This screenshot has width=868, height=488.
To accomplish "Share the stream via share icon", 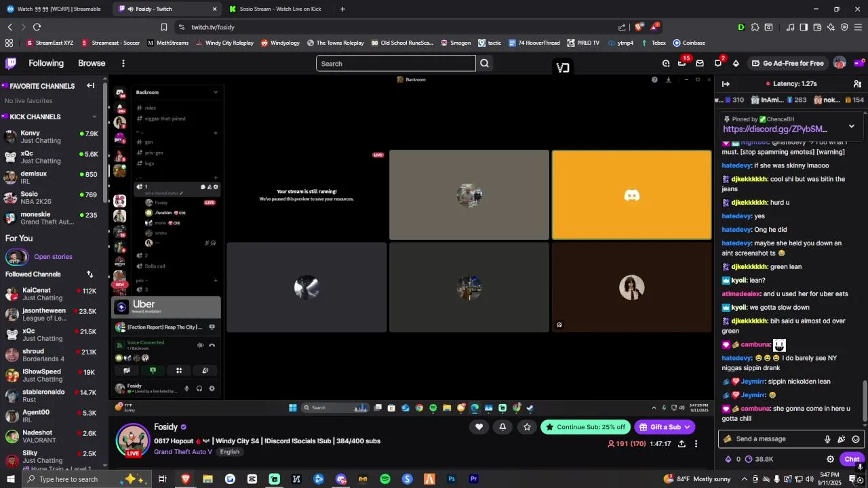I will pyautogui.click(x=682, y=444).
